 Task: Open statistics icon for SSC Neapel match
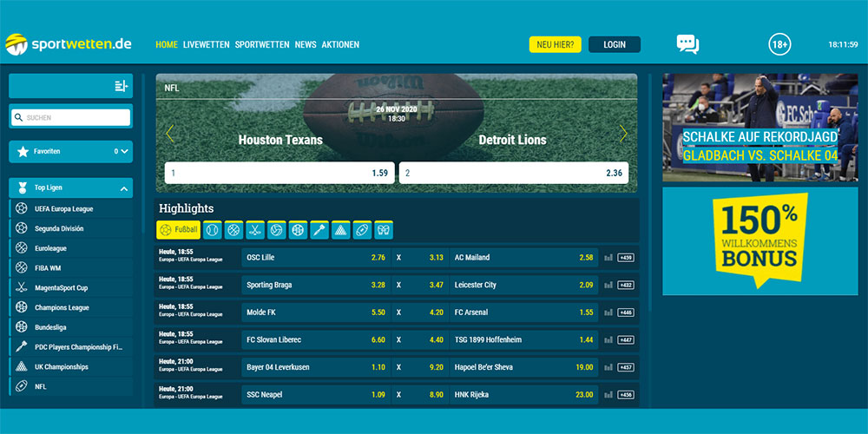click(608, 395)
